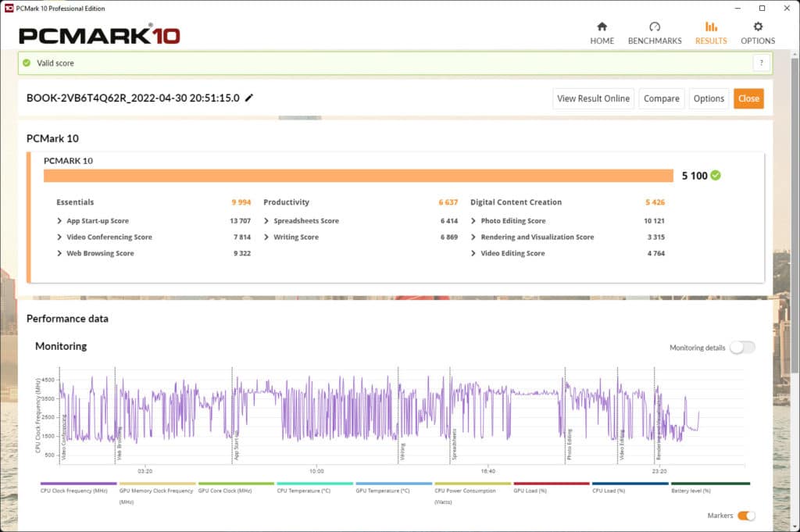Turn off the Markers toggle
The width and height of the screenshot is (800, 532).
pos(746,516)
